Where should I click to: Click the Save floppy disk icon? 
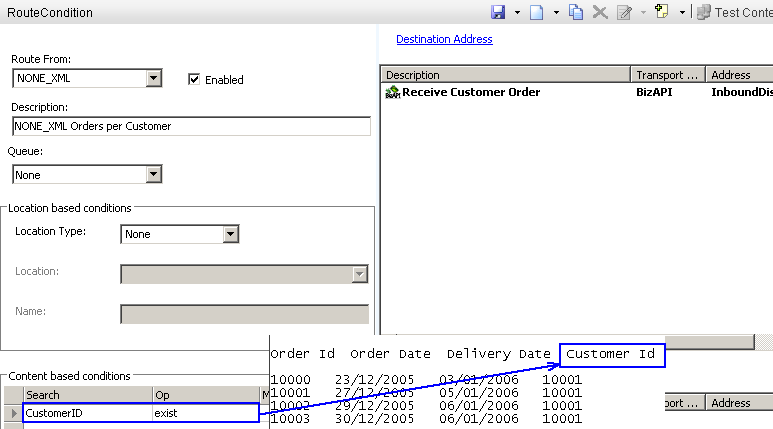click(498, 12)
